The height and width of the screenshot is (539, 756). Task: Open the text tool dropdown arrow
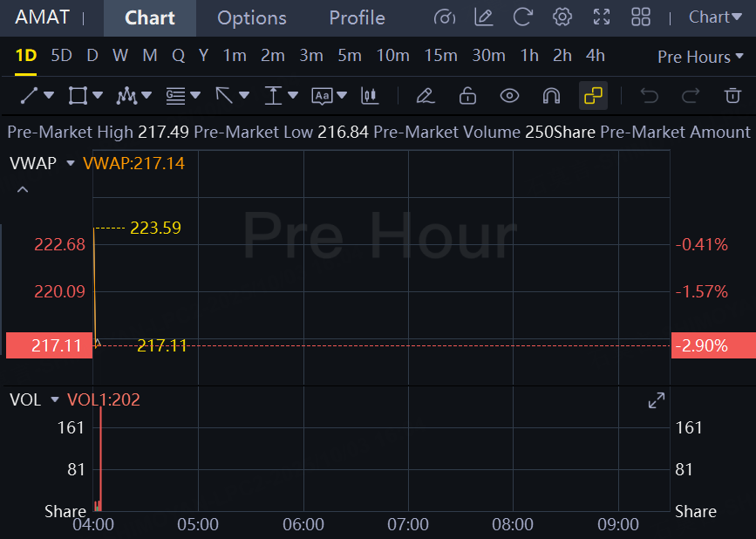pyautogui.click(x=342, y=95)
